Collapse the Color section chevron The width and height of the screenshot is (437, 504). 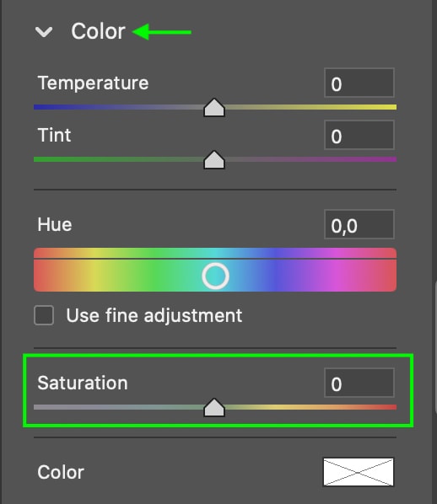pyautogui.click(x=43, y=32)
